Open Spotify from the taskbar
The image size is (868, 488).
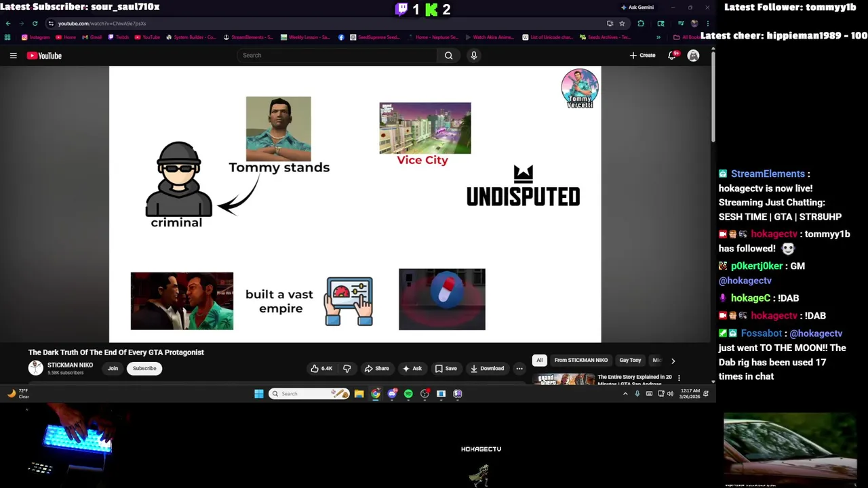tap(408, 394)
